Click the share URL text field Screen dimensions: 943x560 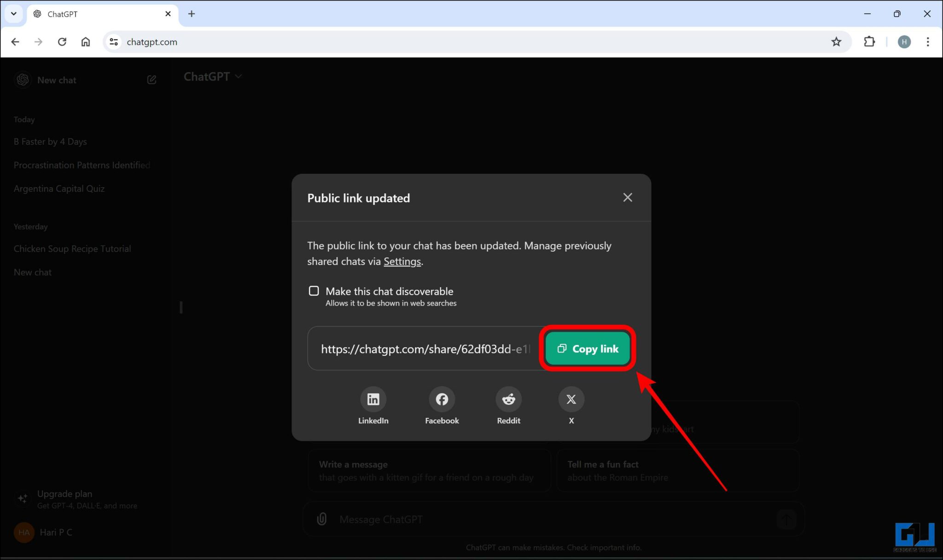coord(424,348)
